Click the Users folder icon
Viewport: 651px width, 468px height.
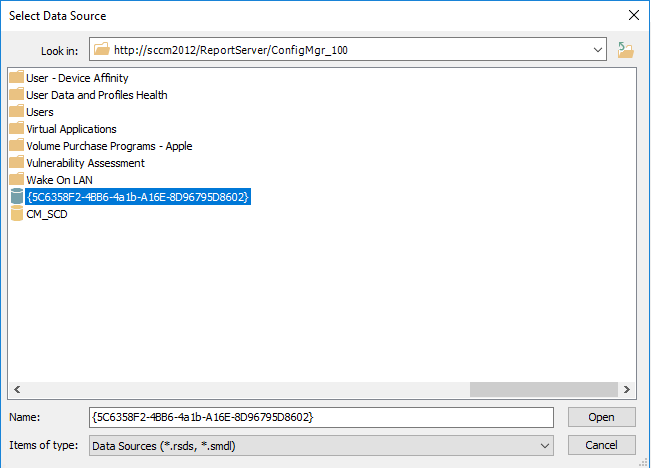coord(17,112)
